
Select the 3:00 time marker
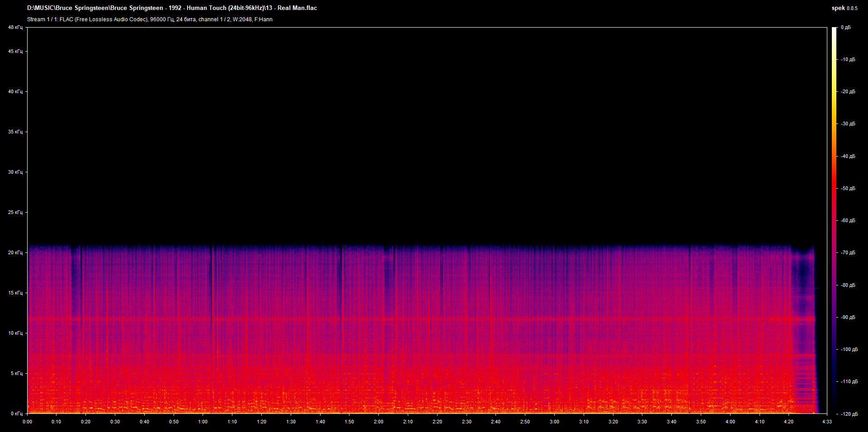click(554, 422)
